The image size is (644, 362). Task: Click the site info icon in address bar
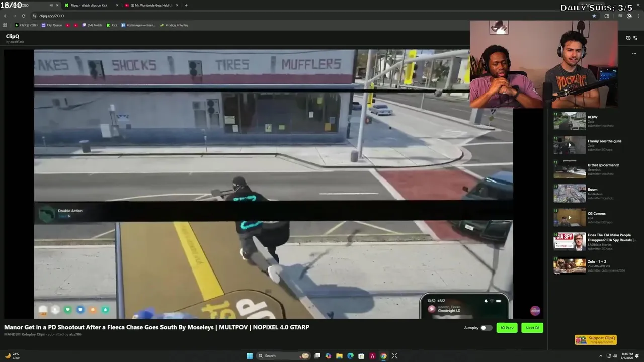(35, 16)
